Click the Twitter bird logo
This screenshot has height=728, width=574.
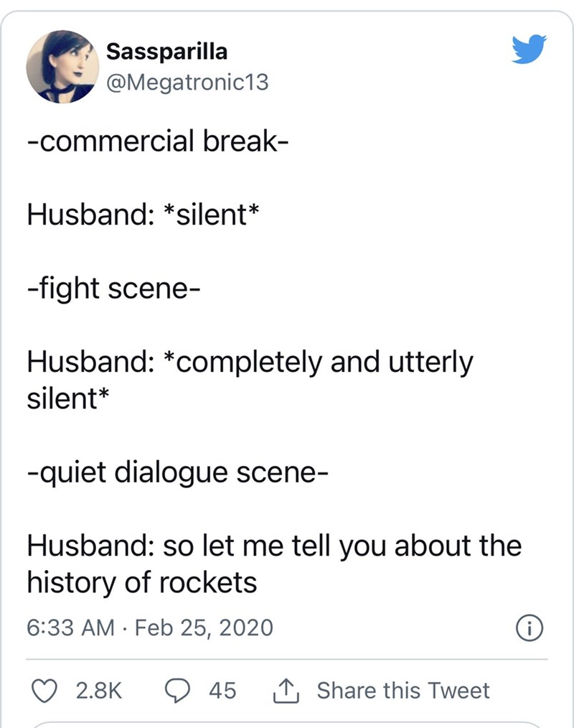[x=530, y=50]
